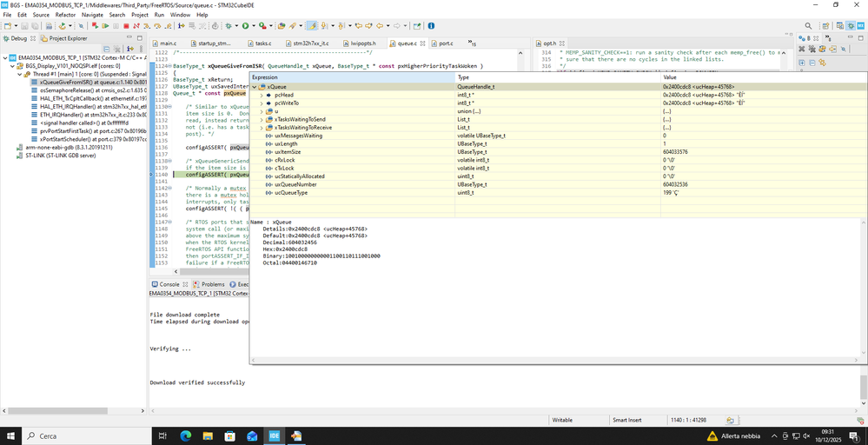Open Microsoft Edge from the taskbar
Image resolution: width=868 pixels, height=445 pixels.
[x=186, y=435]
